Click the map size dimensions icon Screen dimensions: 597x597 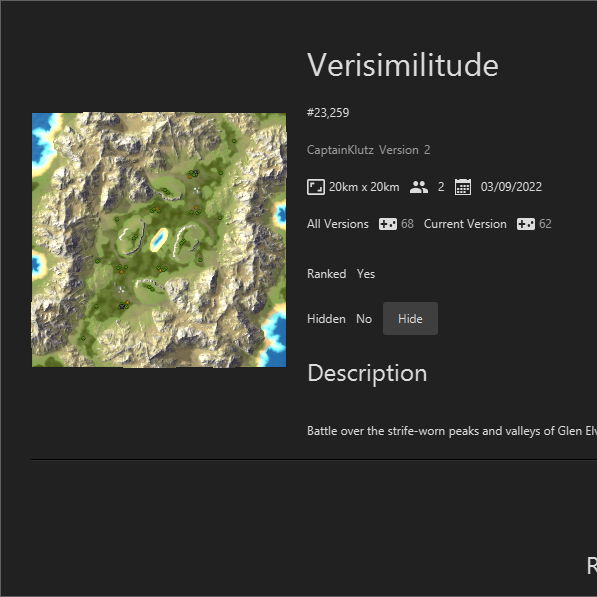click(x=316, y=187)
